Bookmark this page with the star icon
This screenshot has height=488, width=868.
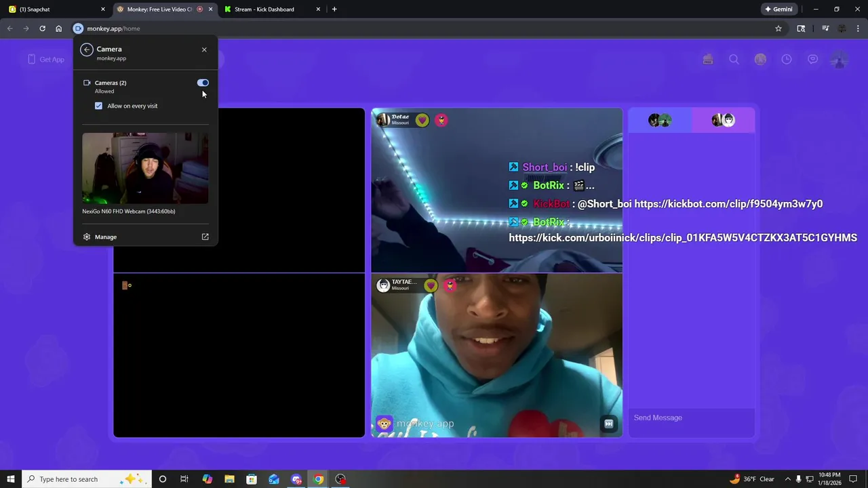pos(778,28)
